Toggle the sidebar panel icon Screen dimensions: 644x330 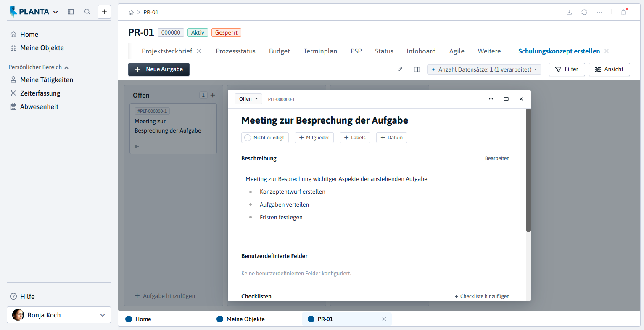point(71,12)
